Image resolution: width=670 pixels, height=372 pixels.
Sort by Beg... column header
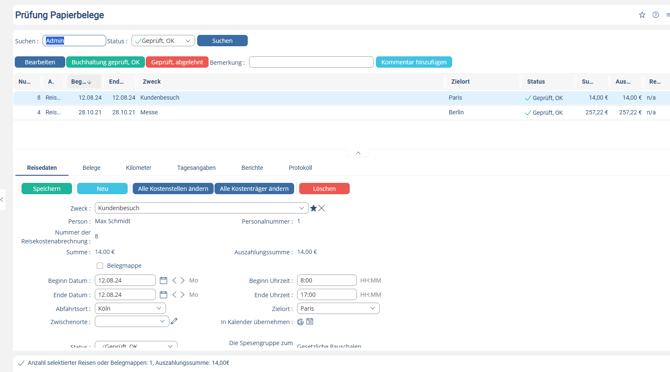tap(84, 82)
